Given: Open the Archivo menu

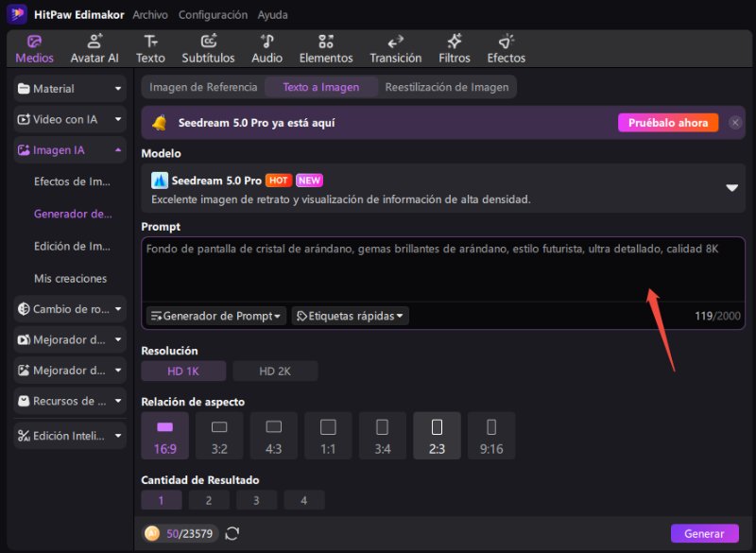Looking at the screenshot, I should tap(150, 15).
